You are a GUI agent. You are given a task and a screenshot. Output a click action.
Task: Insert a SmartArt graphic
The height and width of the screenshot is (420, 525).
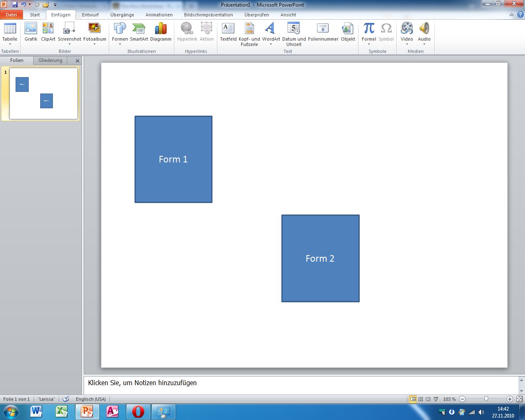tap(139, 31)
